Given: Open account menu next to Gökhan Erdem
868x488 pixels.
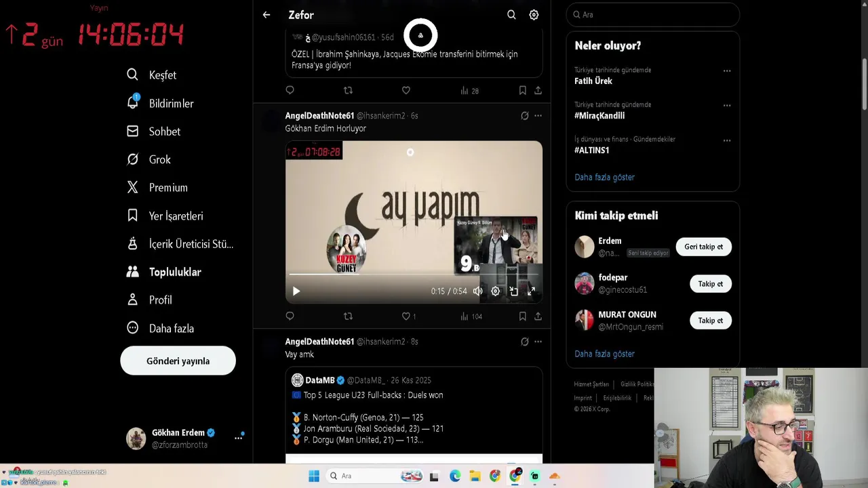Looking at the screenshot, I should (x=238, y=438).
